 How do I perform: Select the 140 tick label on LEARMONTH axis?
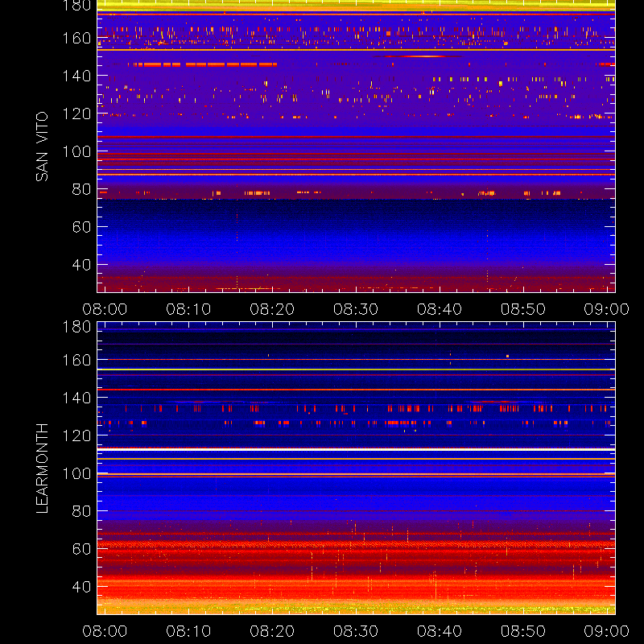[x=76, y=398]
